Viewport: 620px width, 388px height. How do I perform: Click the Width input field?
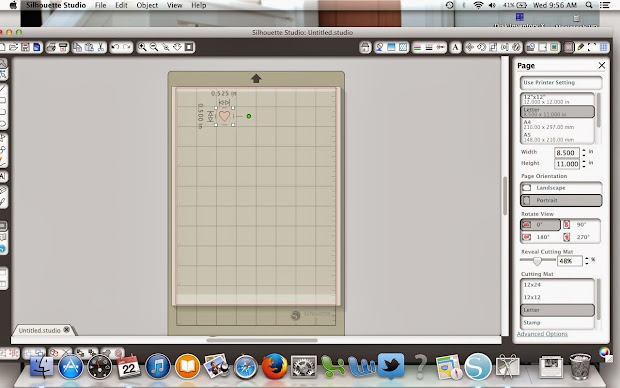click(x=567, y=153)
